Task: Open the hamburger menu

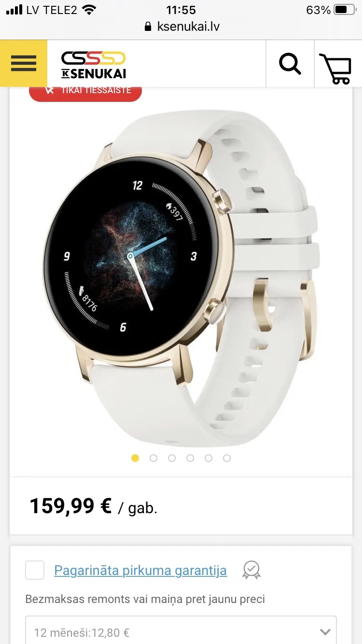Action: tap(24, 63)
